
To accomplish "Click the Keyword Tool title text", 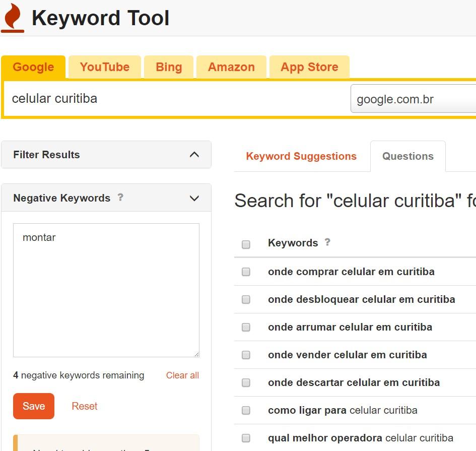I will [x=100, y=18].
